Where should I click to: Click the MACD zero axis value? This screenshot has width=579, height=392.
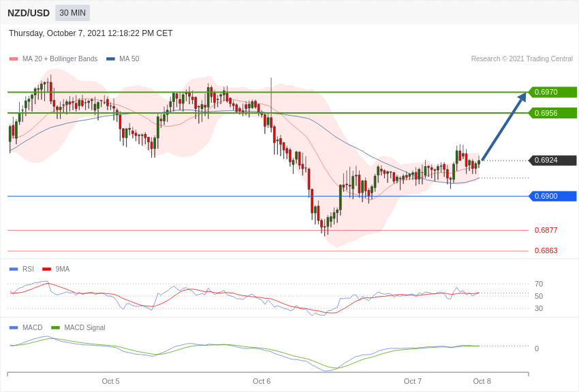(537, 348)
